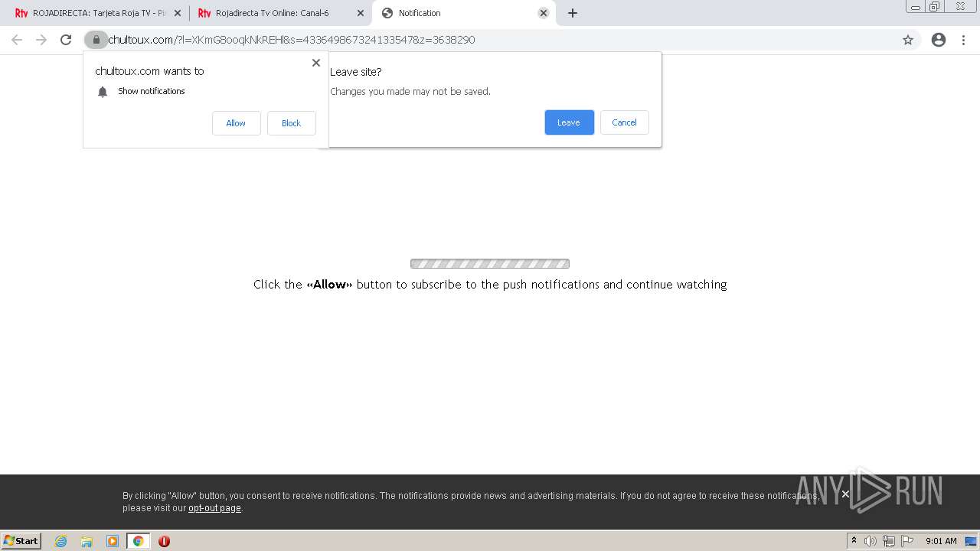
Task: Click Block in the notifications prompt
Action: pyautogui.click(x=291, y=123)
